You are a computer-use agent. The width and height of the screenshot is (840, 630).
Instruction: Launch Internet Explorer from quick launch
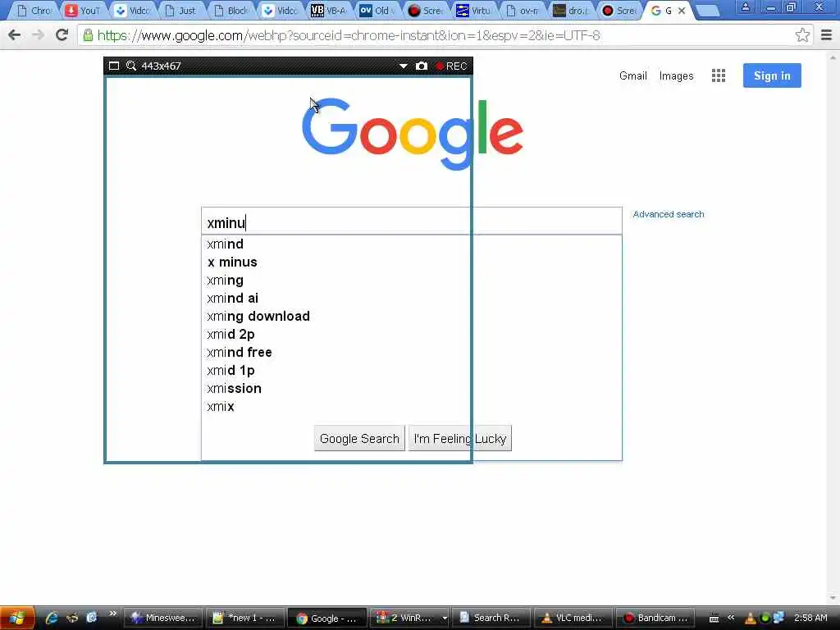click(x=52, y=618)
